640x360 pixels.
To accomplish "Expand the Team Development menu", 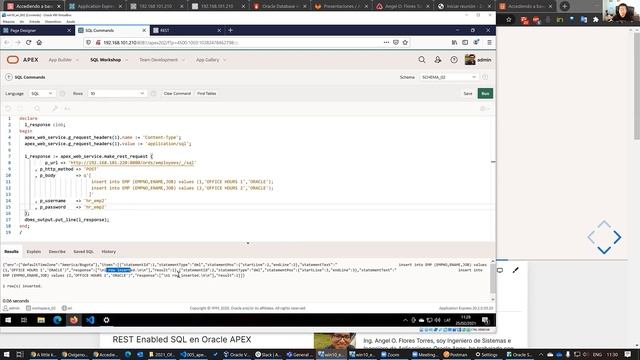I will click(x=162, y=60).
